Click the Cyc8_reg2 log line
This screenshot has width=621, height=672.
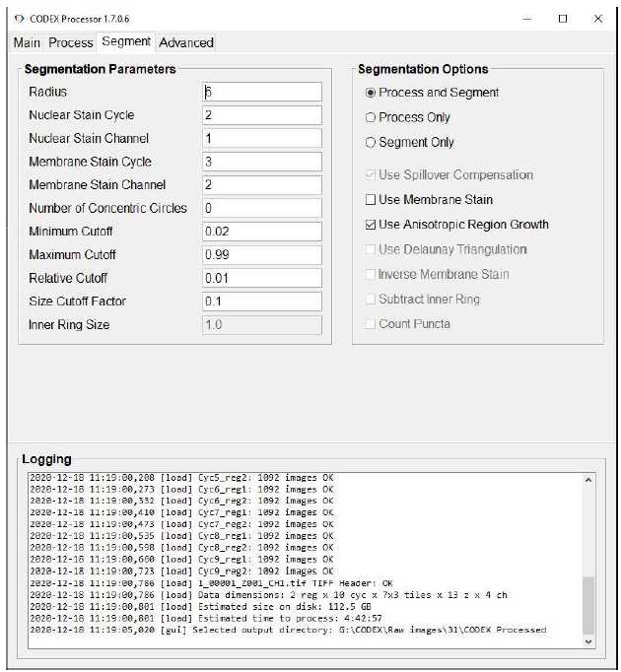click(181, 548)
